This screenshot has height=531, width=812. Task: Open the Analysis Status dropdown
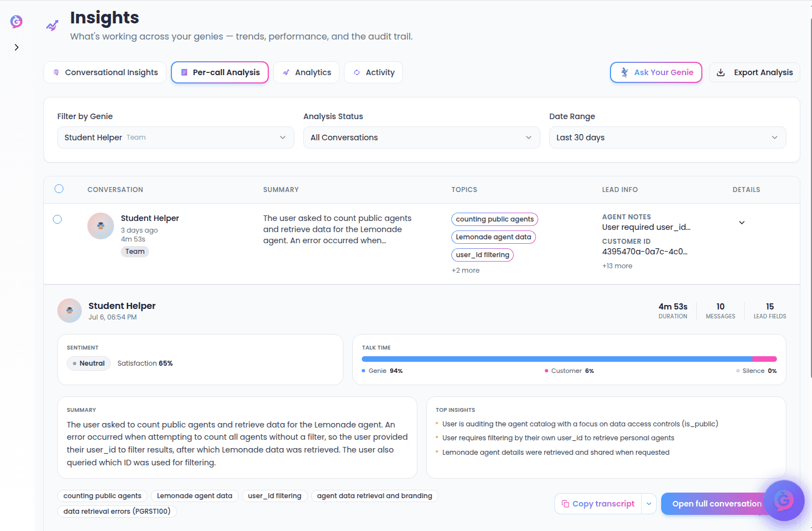(x=422, y=137)
